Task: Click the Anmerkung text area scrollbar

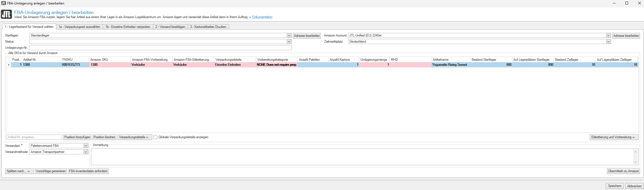Action: (635, 157)
